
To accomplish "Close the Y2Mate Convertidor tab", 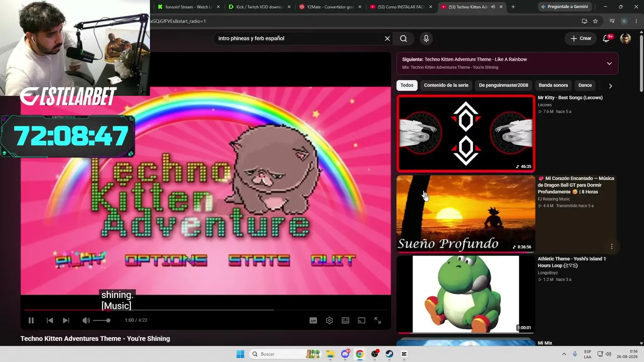I will [x=360, y=7].
